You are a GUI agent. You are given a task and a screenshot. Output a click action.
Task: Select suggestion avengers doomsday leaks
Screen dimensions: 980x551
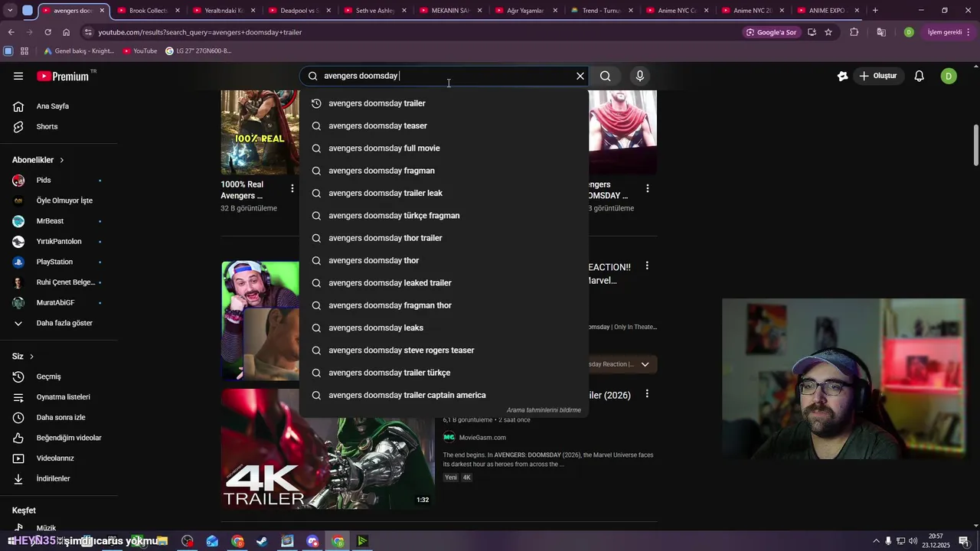pyautogui.click(x=444, y=328)
